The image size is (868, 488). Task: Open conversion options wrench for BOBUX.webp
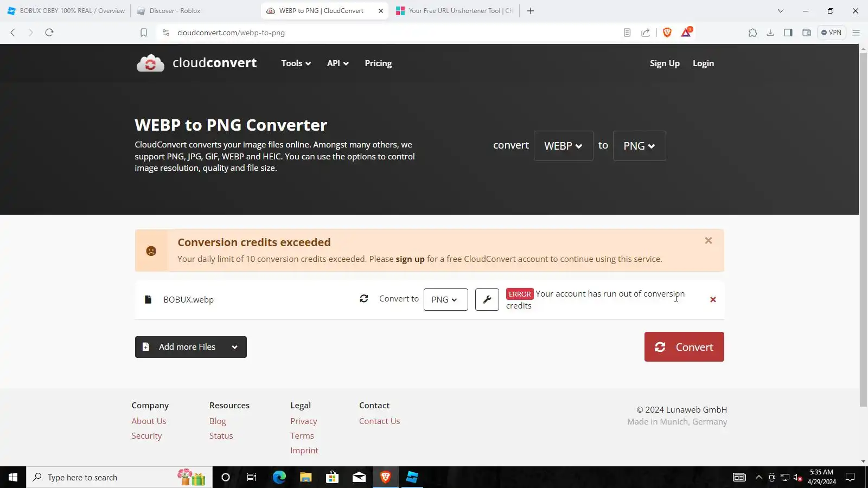(487, 299)
